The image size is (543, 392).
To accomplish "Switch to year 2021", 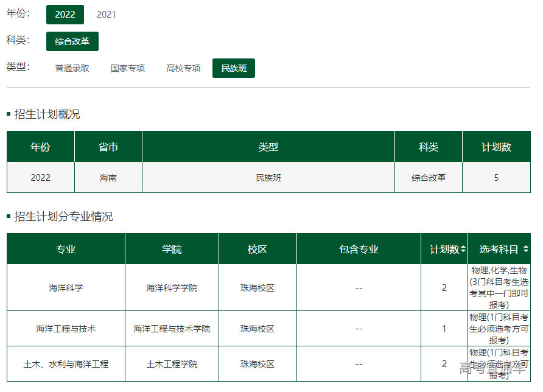I will 107,14.
